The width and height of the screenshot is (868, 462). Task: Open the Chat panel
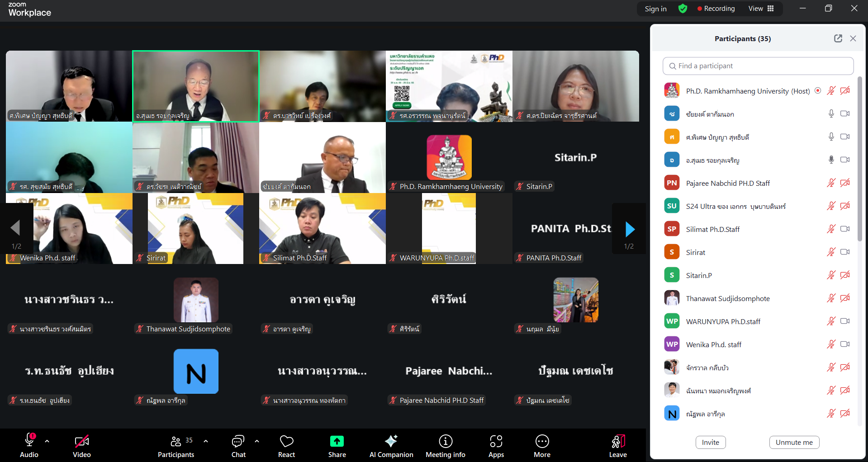pos(238,446)
